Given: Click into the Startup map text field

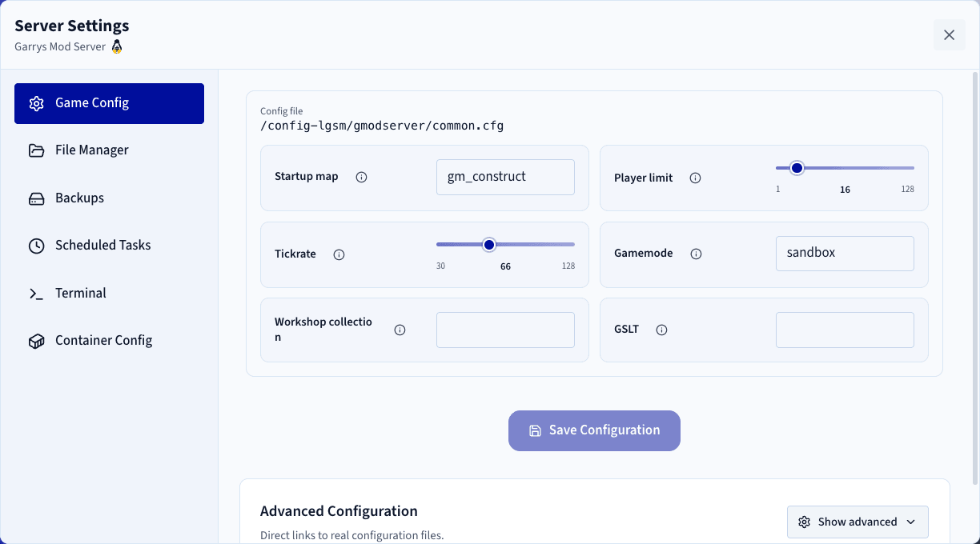Looking at the screenshot, I should coord(505,177).
